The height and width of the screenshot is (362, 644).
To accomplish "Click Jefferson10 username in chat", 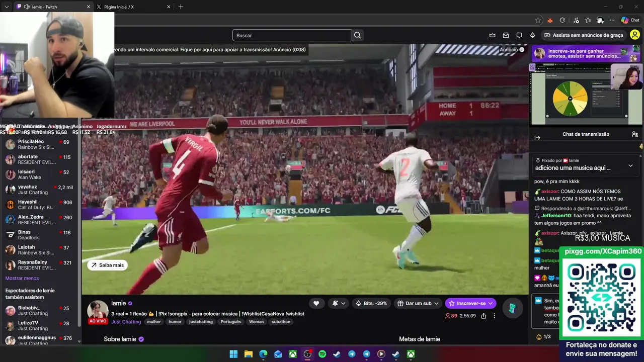I will point(556,215).
